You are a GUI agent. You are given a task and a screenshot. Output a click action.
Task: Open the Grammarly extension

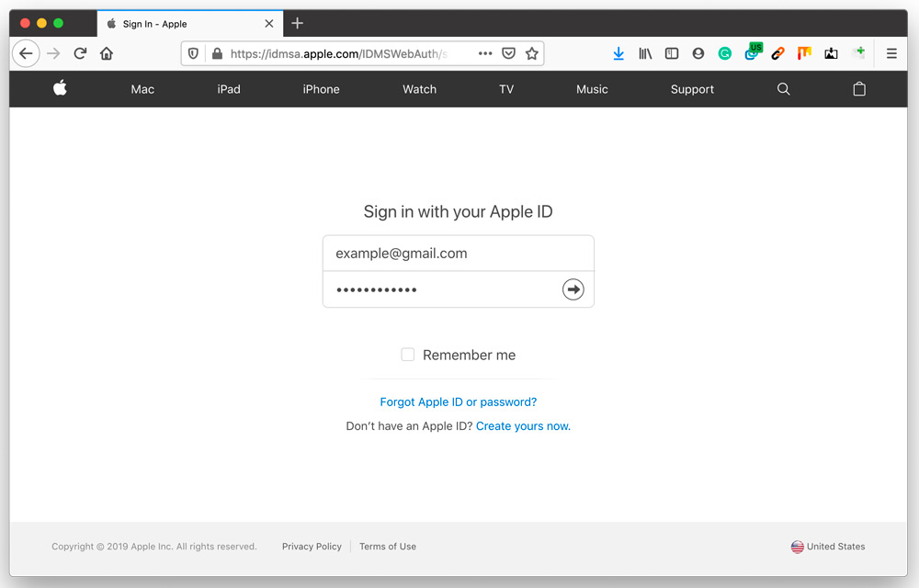[x=725, y=53]
